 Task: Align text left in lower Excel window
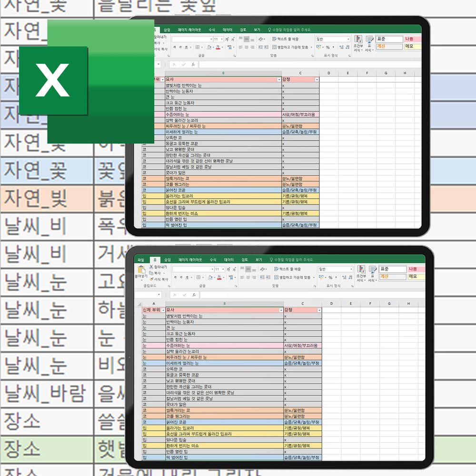[x=242, y=278]
